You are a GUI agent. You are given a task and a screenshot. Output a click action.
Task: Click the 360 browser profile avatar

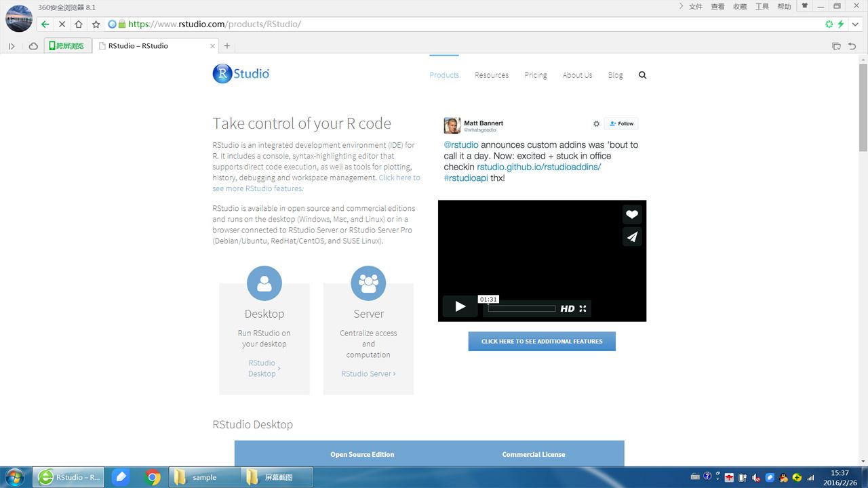click(x=18, y=18)
